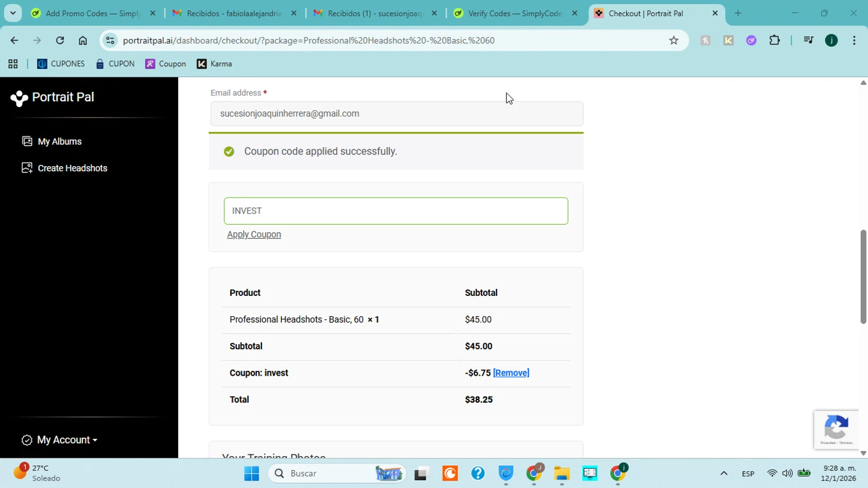
Task: Open the CUPON bookmark
Action: point(115,64)
